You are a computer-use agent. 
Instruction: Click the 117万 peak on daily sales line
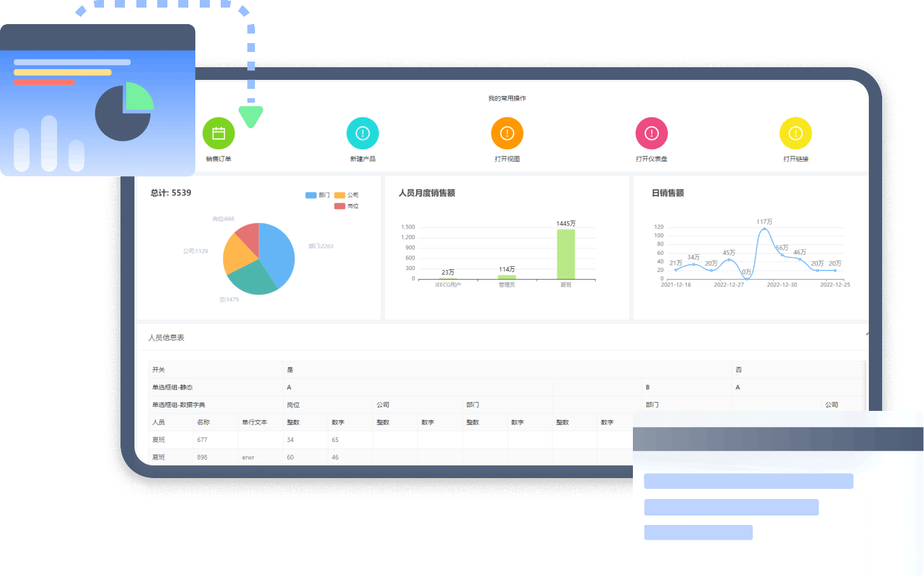[764, 229]
